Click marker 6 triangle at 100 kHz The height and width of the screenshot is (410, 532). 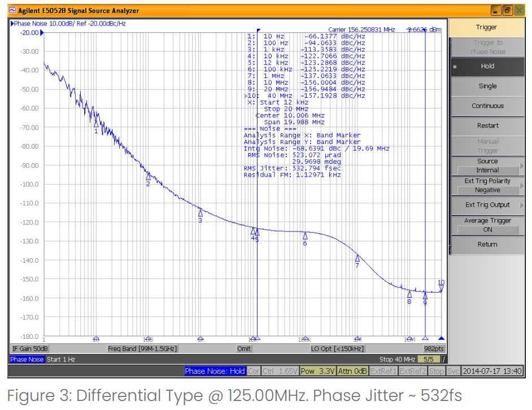tap(305, 235)
